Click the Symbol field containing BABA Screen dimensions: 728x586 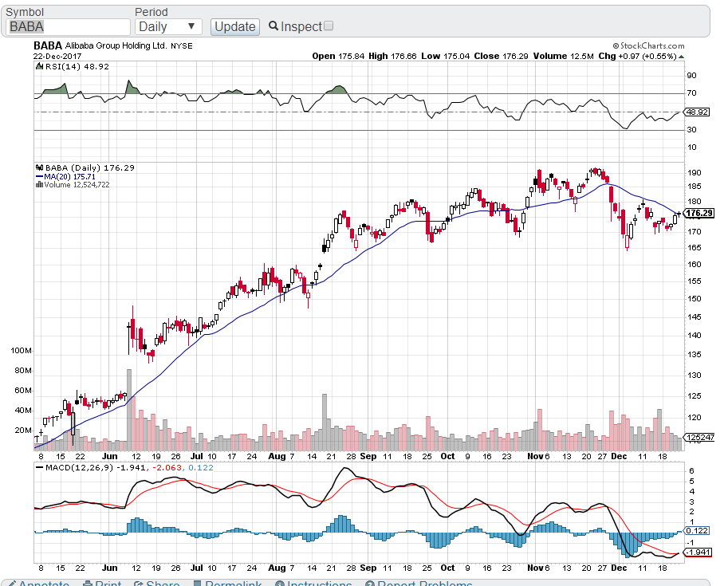pos(67,26)
